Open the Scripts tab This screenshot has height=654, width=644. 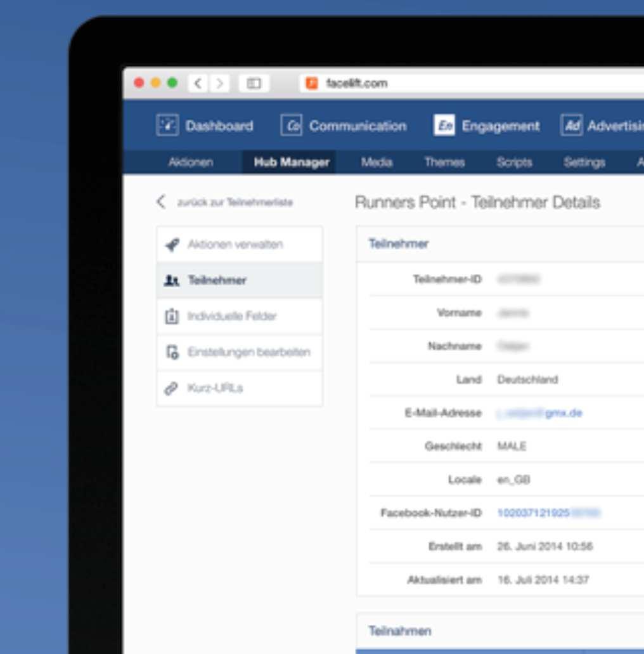click(514, 162)
